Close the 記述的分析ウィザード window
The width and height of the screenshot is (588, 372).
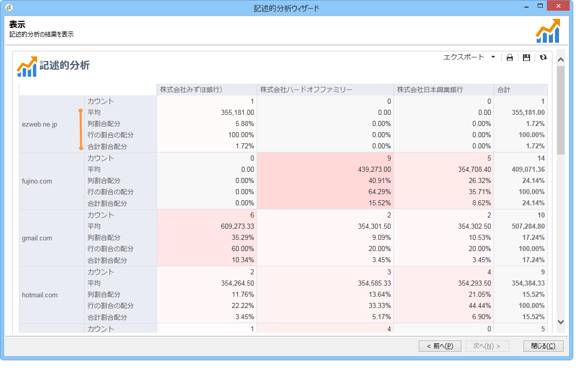pyautogui.click(x=559, y=6)
